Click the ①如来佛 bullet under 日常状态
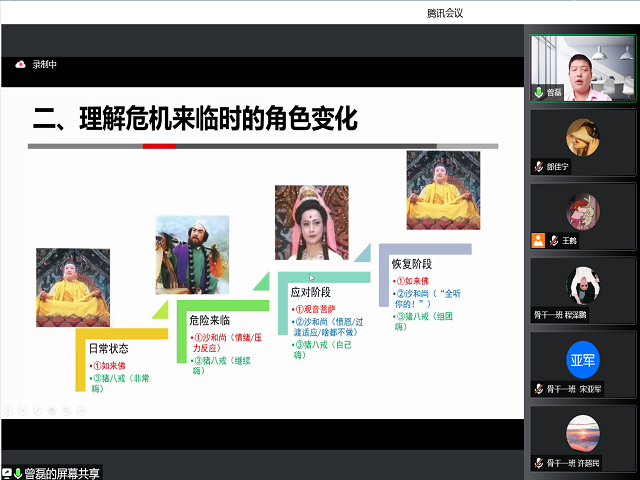The width and height of the screenshot is (640, 480). pyautogui.click(x=107, y=366)
